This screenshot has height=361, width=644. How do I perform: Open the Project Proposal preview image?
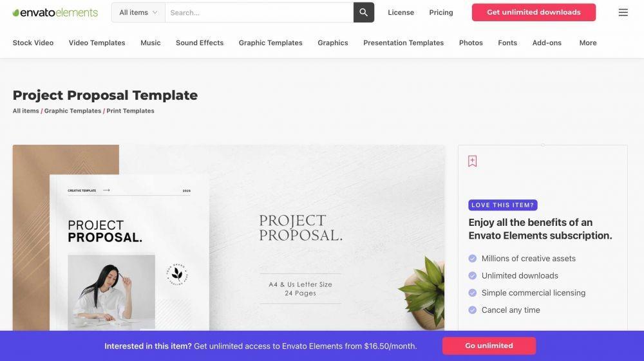(229, 238)
